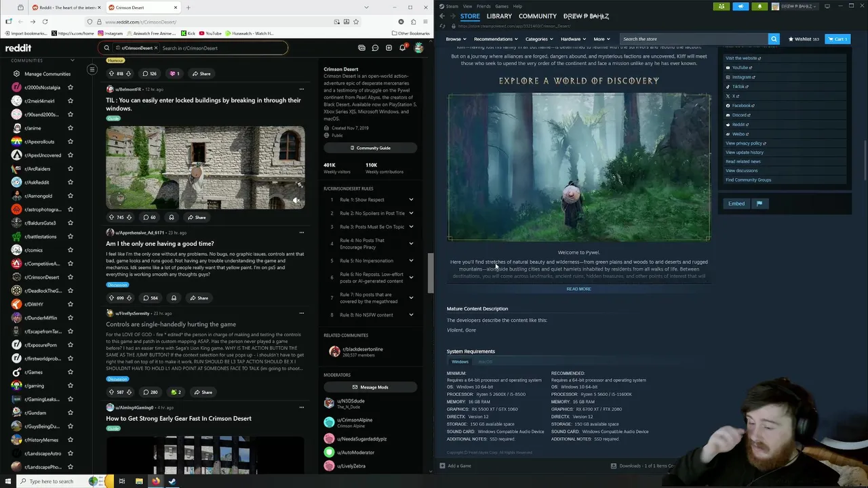Star the r/Games community
The height and width of the screenshot is (488, 868).
point(70,372)
